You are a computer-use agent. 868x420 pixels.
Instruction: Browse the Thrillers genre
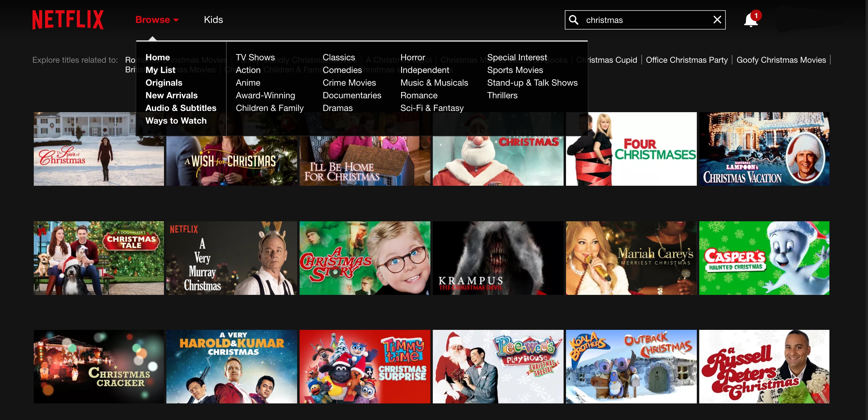pyautogui.click(x=502, y=95)
